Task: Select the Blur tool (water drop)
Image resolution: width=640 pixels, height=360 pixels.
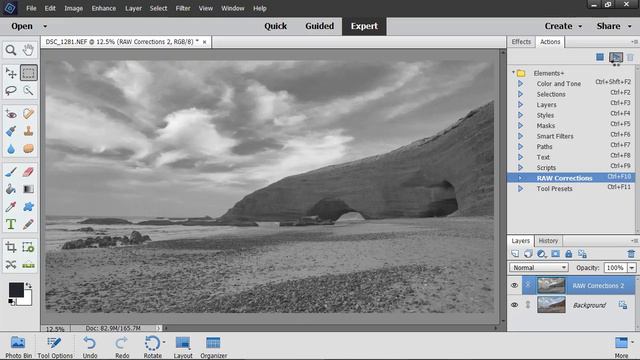Action: pyautogui.click(x=11, y=149)
